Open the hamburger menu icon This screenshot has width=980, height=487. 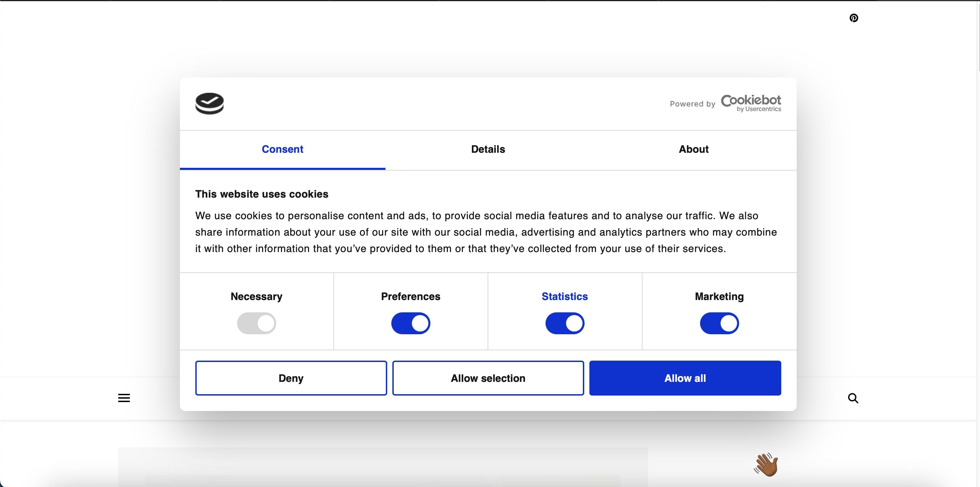[x=124, y=398]
